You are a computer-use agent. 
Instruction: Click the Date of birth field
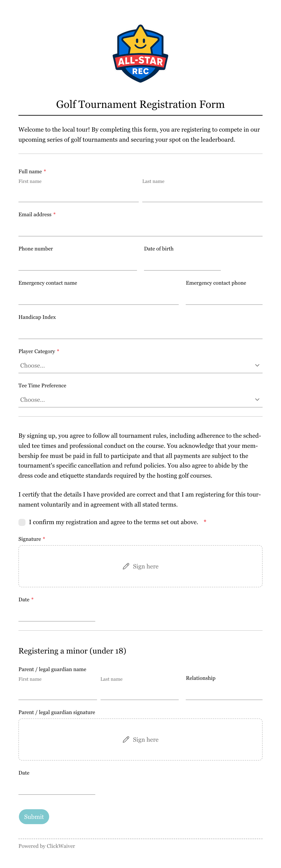click(x=182, y=263)
